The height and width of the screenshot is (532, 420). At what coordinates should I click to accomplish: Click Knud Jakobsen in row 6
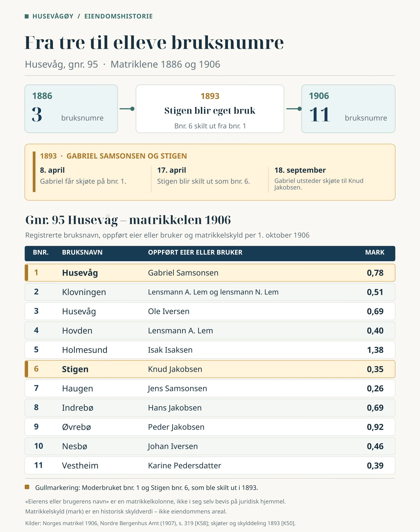175,369
